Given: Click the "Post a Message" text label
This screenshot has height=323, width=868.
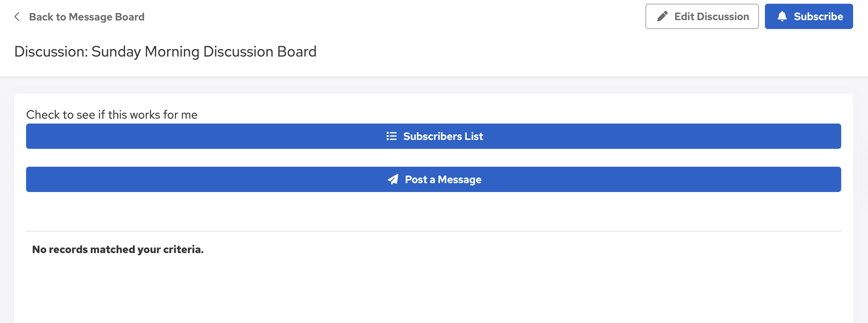Looking at the screenshot, I should point(443,179).
